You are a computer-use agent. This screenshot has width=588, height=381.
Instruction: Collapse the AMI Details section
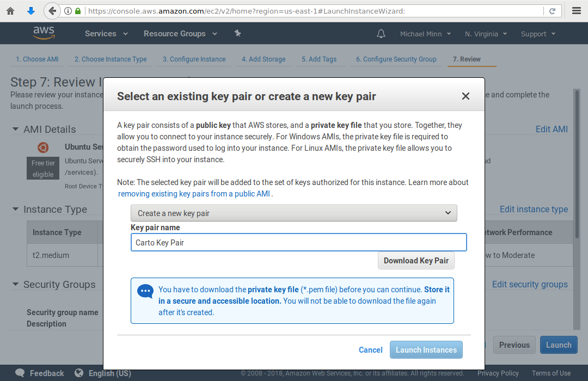(x=15, y=130)
